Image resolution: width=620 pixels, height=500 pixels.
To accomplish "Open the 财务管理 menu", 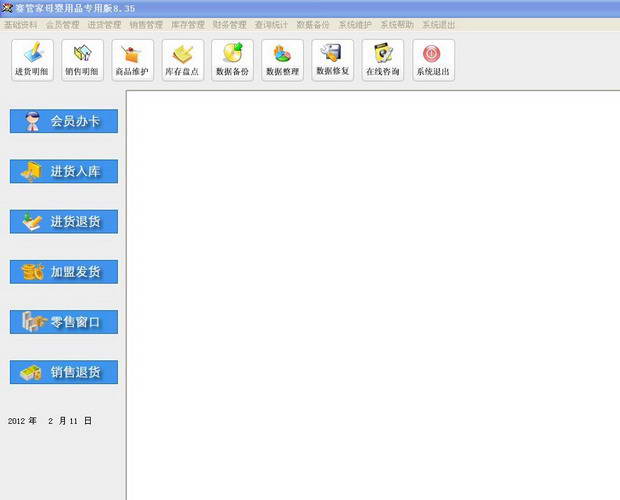I will click(229, 25).
